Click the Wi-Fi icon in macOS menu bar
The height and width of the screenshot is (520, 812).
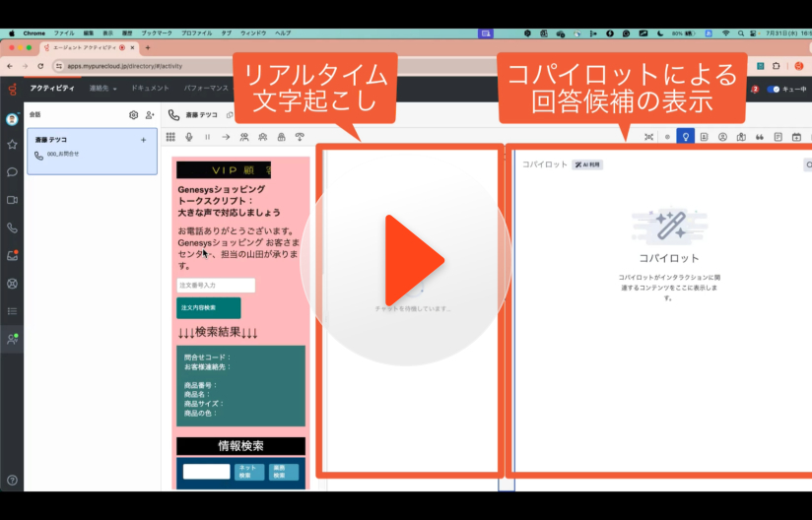click(x=725, y=33)
